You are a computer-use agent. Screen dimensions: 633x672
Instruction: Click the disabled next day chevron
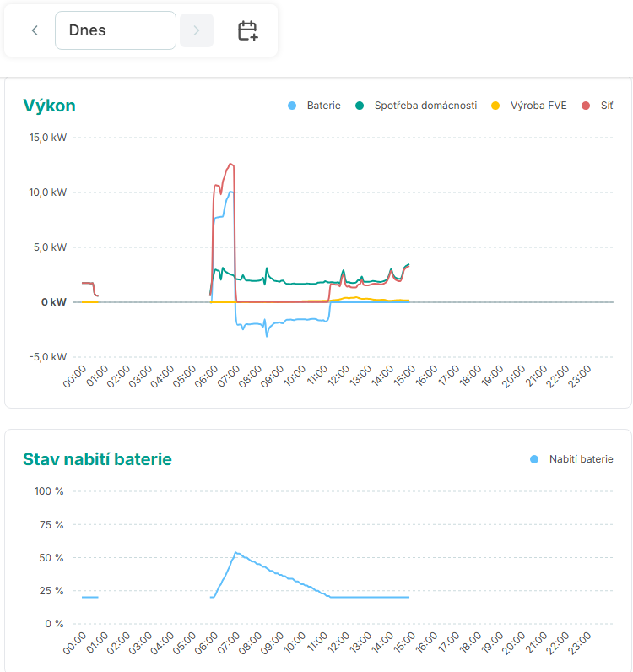(197, 31)
